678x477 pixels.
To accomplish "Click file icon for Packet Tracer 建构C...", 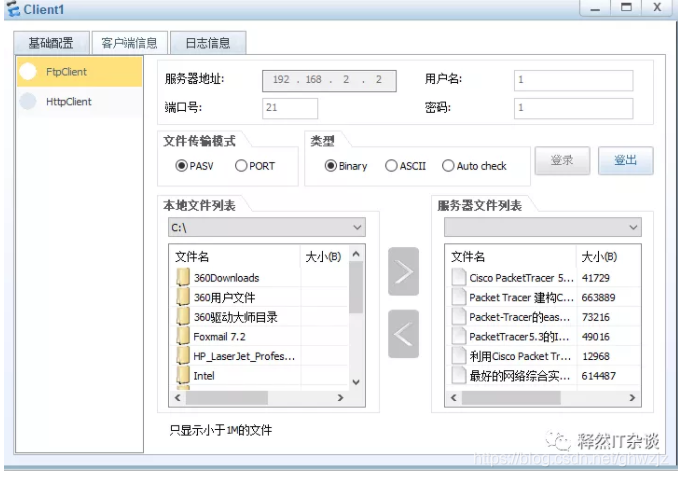I will point(458,297).
